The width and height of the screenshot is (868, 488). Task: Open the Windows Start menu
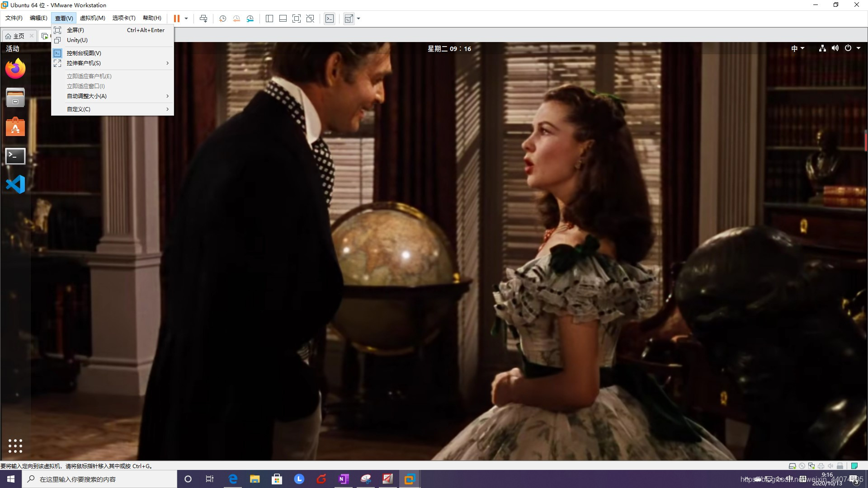pos(11,479)
